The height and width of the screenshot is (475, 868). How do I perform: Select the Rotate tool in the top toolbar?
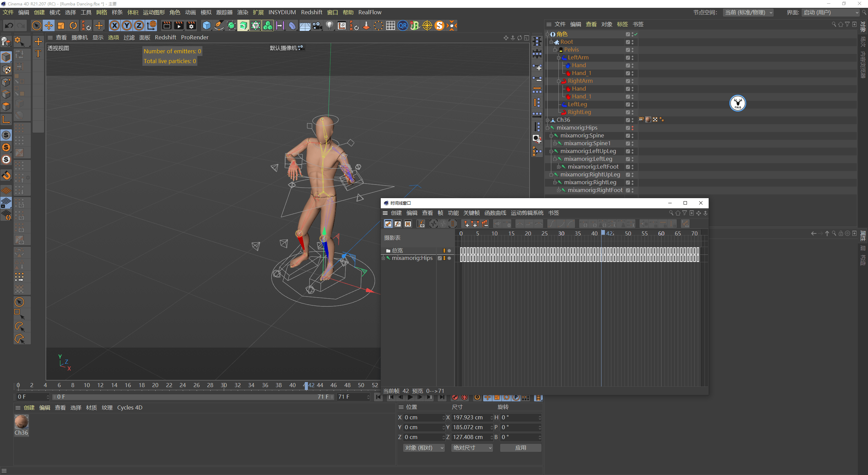click(x=73, y=25)
